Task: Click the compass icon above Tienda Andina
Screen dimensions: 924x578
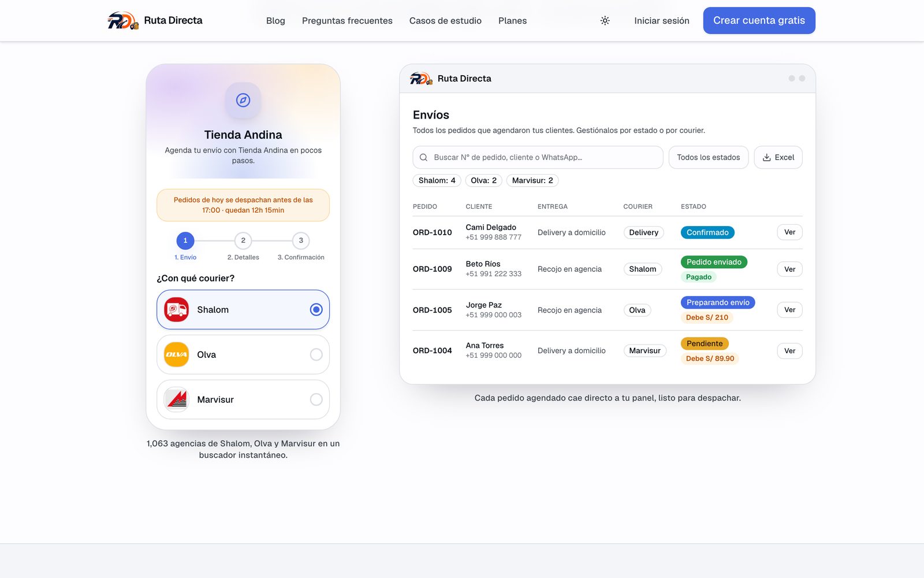Action: tap(243, 101)
